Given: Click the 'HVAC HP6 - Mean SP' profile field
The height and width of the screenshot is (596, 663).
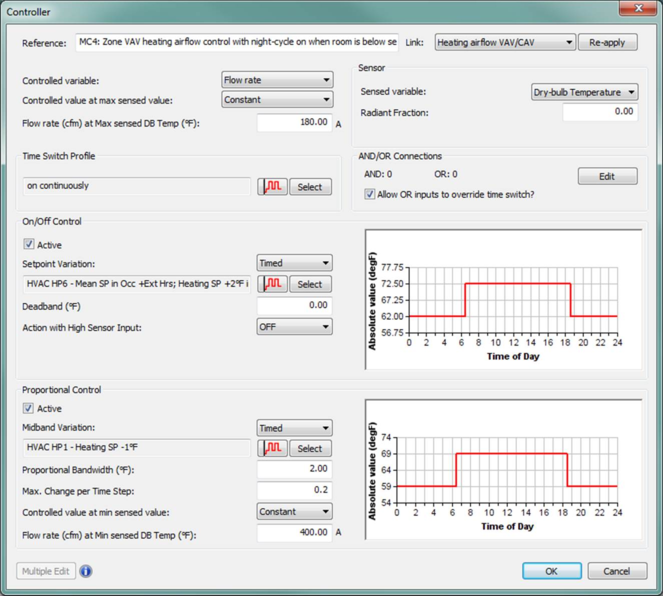Looking at the screenshot, I should 137,284.
